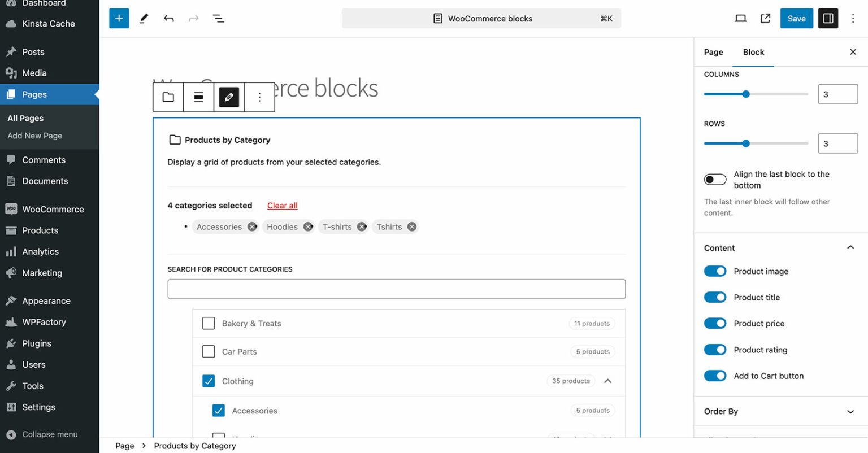The height and width of the screenshot is (453, 868).
Task: Collapse the Clothing category chevron
Action: [608, 381]
